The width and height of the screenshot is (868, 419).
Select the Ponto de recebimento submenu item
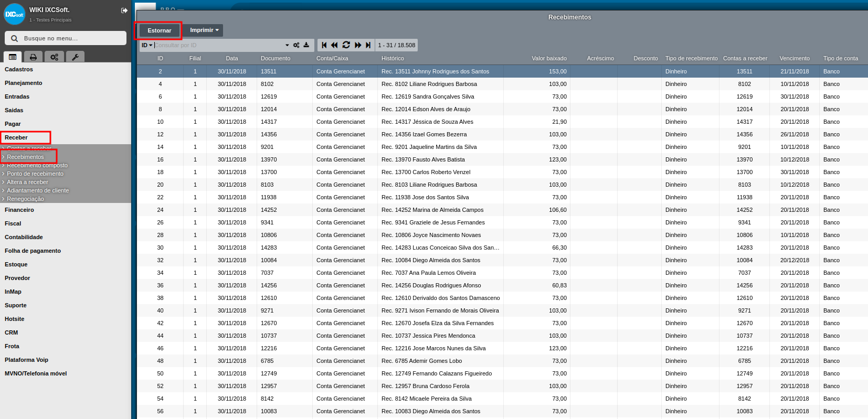point(35,174)
